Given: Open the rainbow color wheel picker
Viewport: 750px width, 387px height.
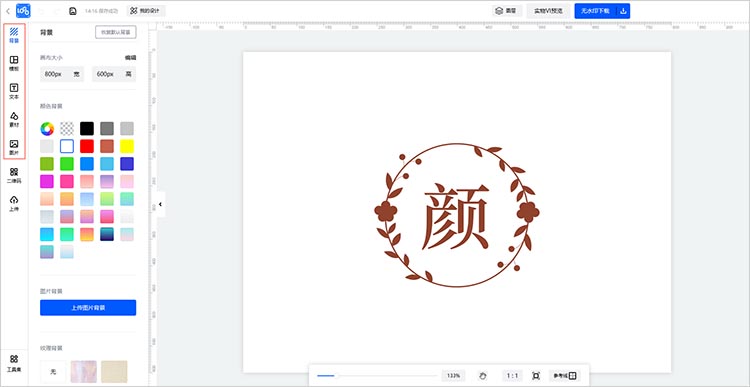Looking at the screenshot, I should (x=47, y=129).
